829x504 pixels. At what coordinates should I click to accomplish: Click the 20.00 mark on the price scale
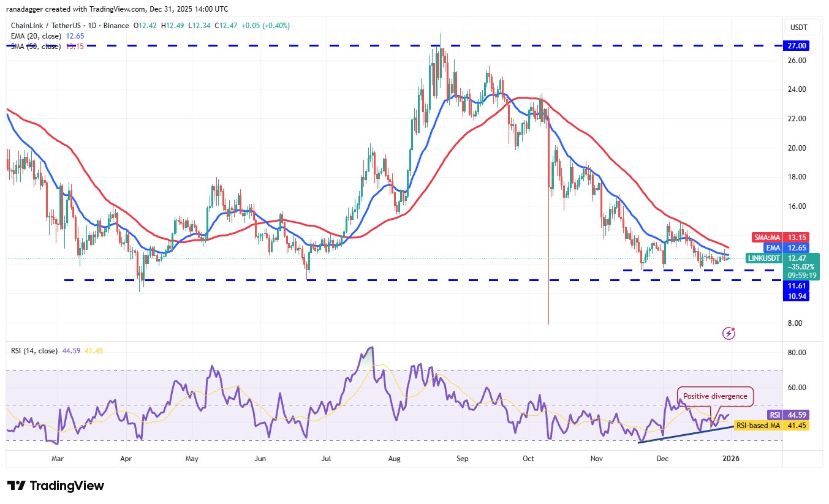pos(797,148)
